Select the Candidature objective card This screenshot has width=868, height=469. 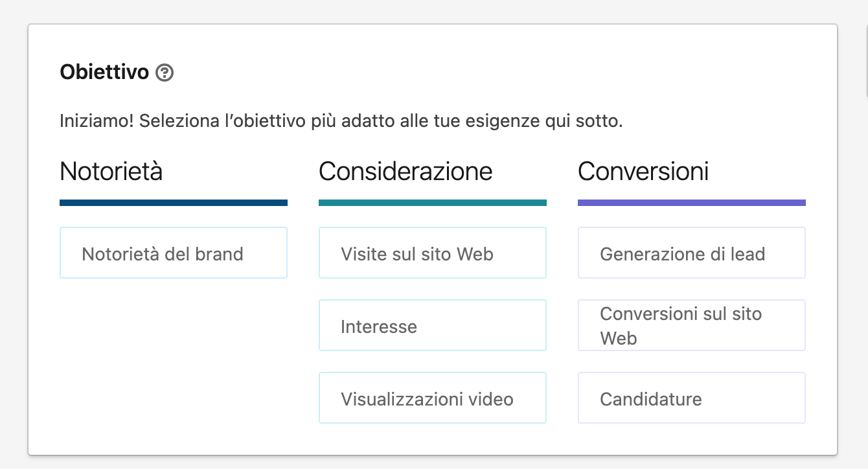(x=691, y=398)
